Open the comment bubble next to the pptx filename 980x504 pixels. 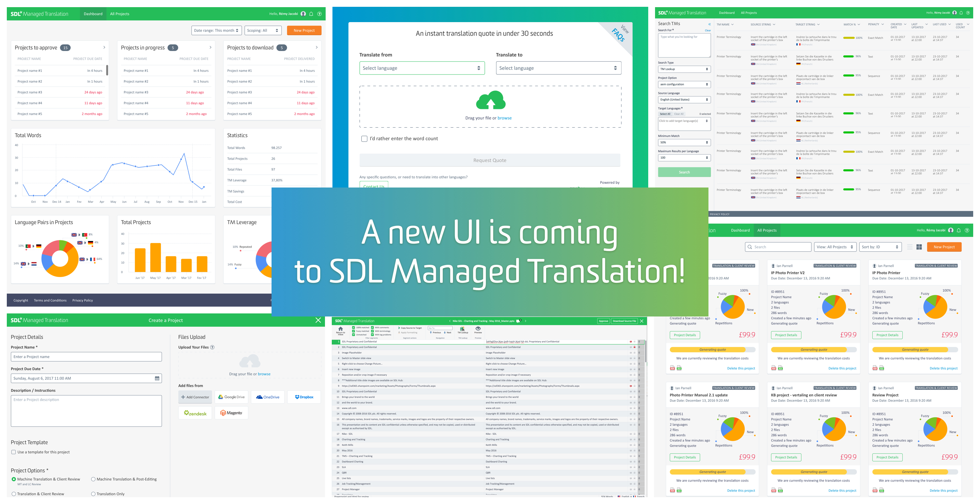coord(518,321)
